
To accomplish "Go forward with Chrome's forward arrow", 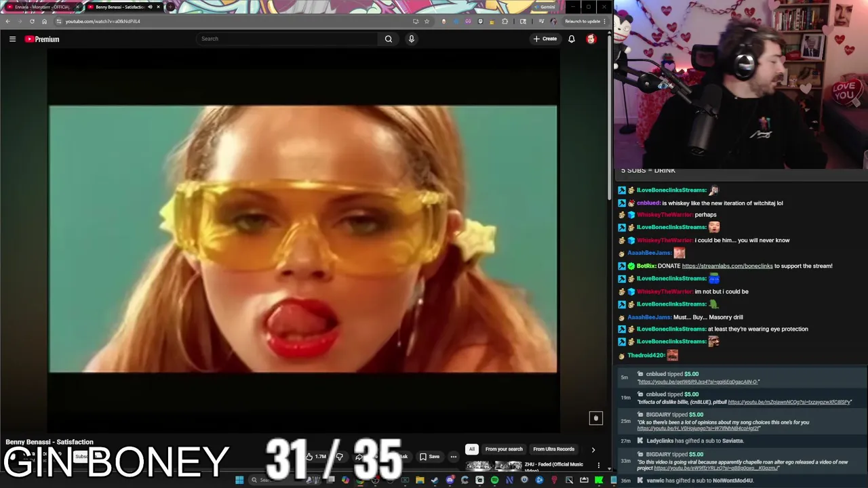I will (x=20, y=21).
